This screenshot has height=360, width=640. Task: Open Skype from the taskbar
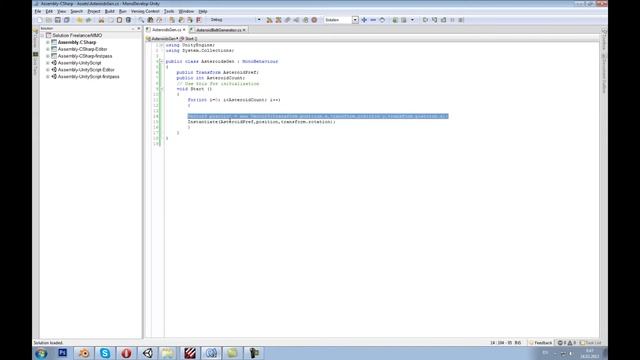(105, 353)
